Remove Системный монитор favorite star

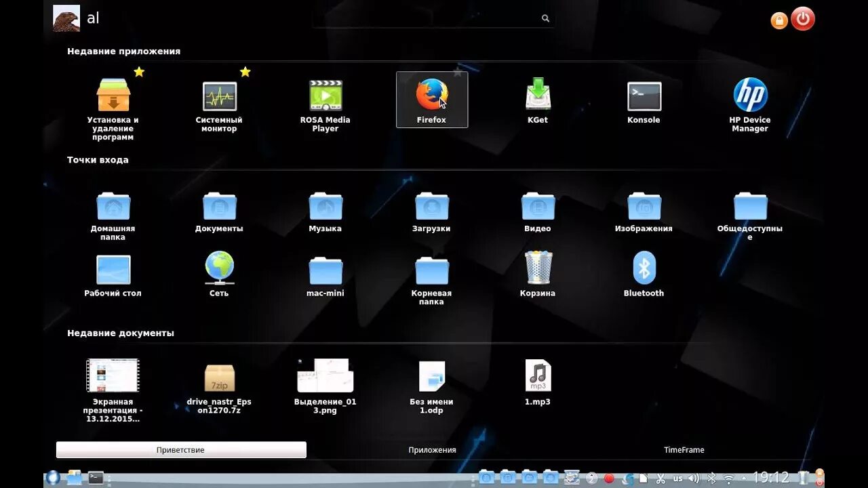tap(245, 72)
